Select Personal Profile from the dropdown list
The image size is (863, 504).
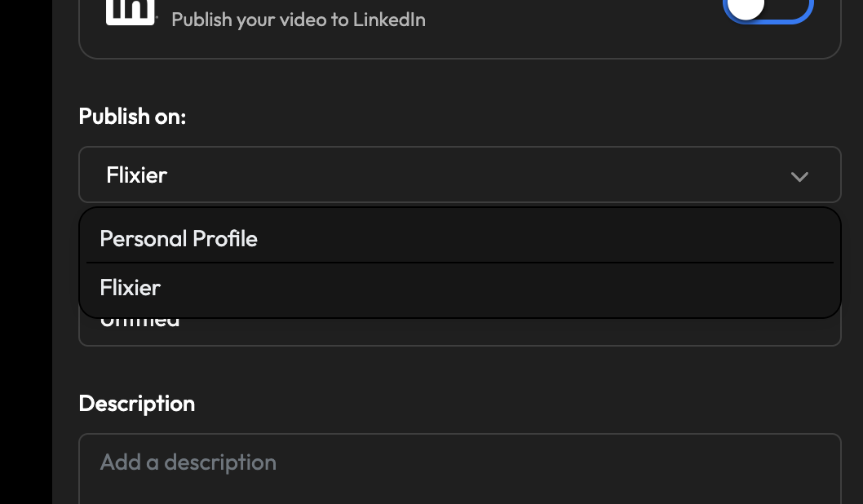[179, 238]
